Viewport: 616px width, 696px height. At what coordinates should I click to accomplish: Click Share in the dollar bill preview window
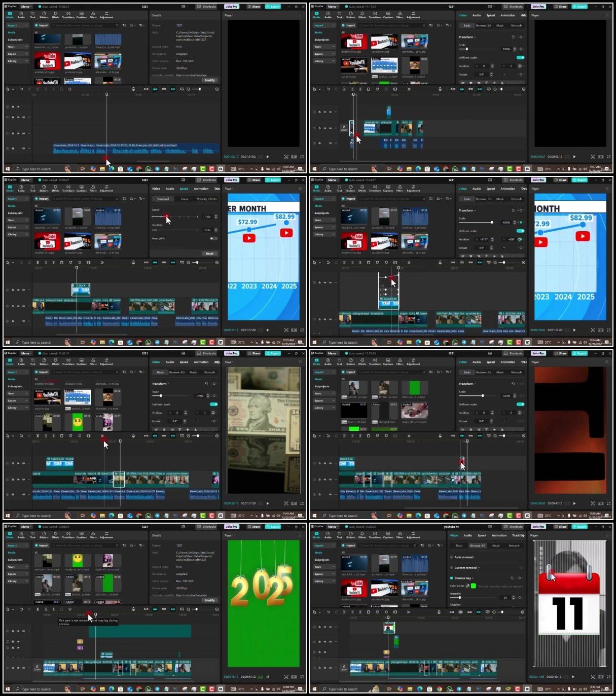254,353
